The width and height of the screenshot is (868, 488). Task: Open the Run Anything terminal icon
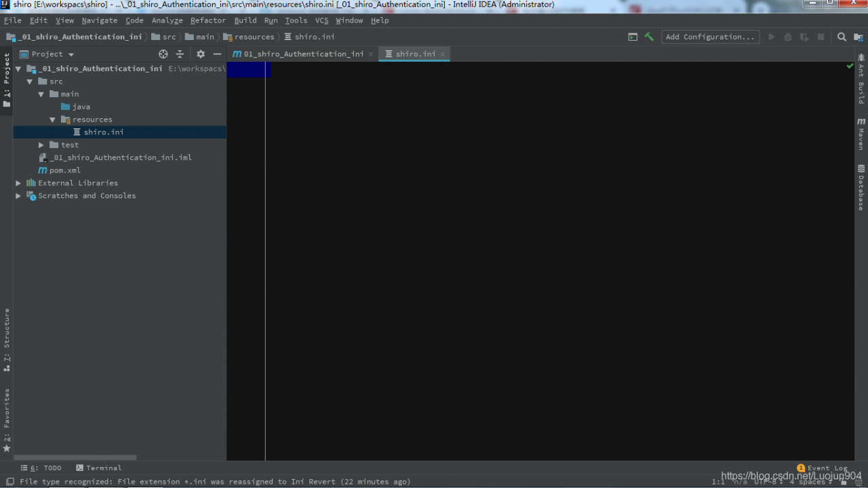point(633,37)
